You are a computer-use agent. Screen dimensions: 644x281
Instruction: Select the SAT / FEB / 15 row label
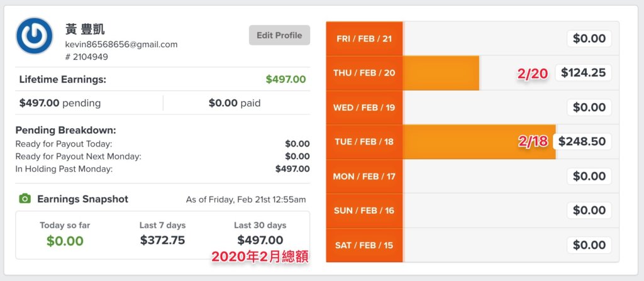pyautogui.click(x=364, y=245)
